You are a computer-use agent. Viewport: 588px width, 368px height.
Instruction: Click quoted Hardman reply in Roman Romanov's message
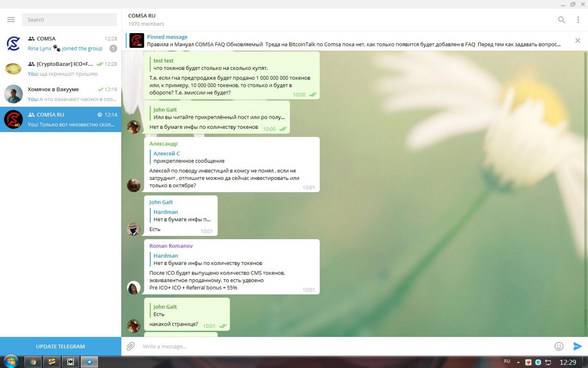pyautogui.click(x=232, y=259)
